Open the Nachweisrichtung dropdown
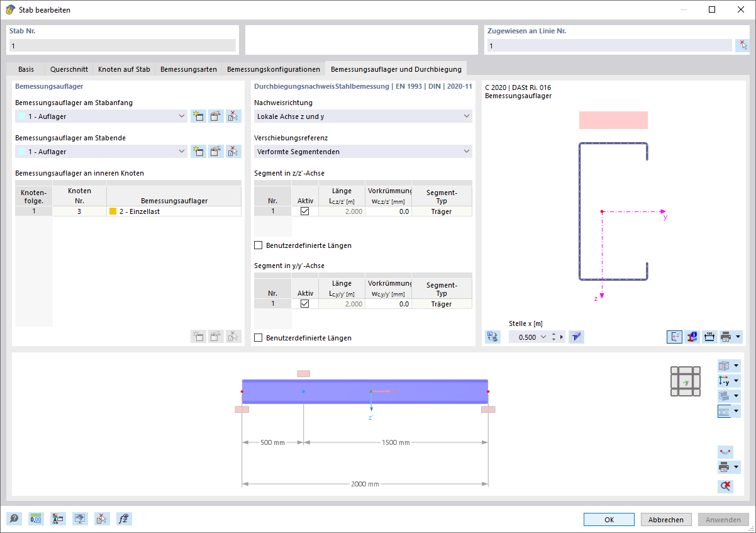Viewport: 756px width, 533px height. [x=466, y=116]
